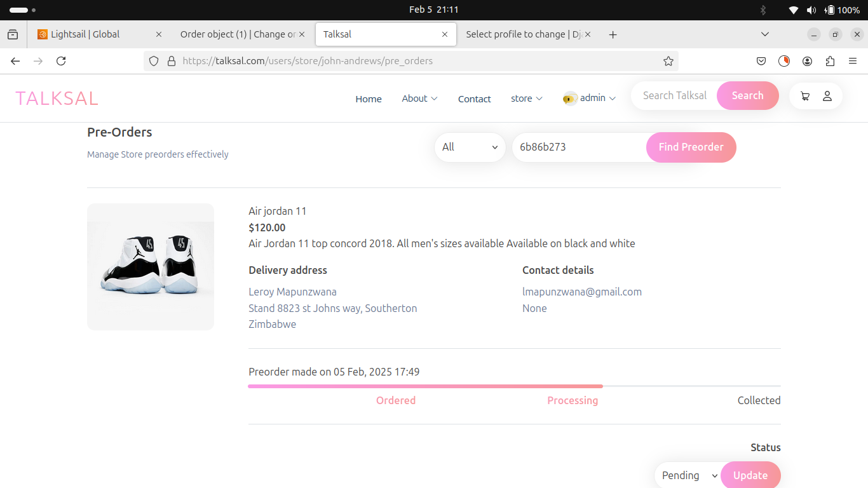868x488 pixels.
Task: Show the list of all tabs
Action: coord(765,34)
